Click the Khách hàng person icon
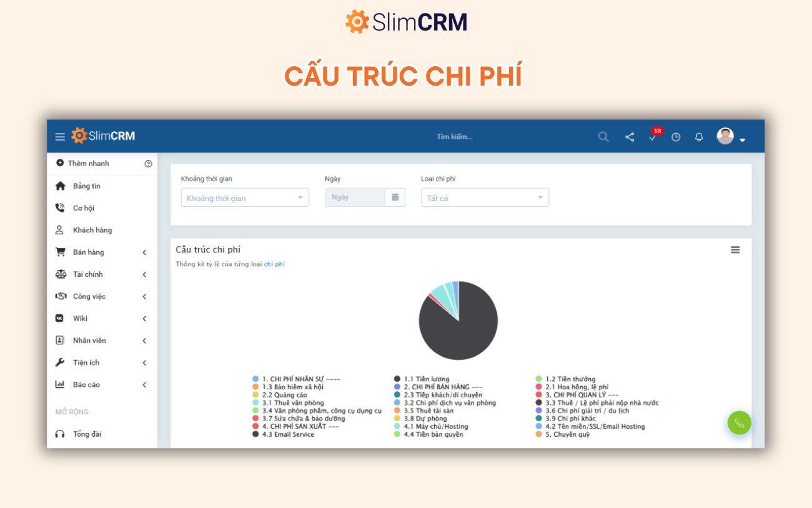Screen dimensions: 812x508 60,230
